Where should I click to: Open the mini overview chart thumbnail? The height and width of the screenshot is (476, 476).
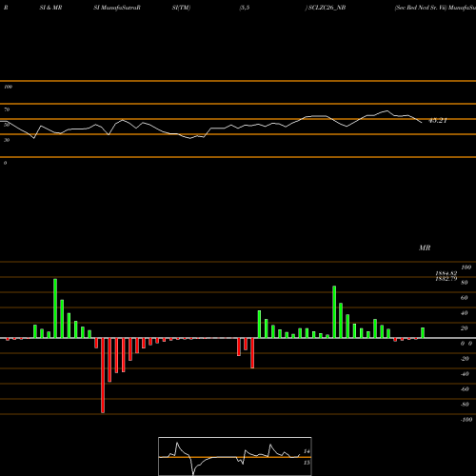coord(235,456)
